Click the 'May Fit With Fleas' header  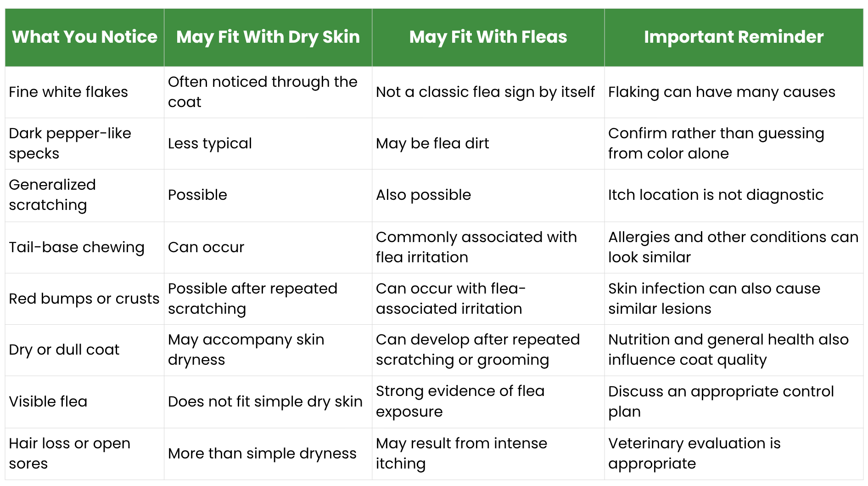488,37
